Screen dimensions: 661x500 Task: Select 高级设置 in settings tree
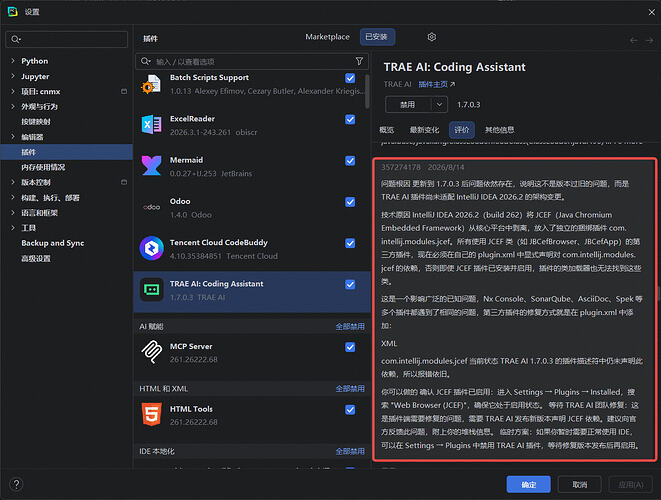point(36,258)
